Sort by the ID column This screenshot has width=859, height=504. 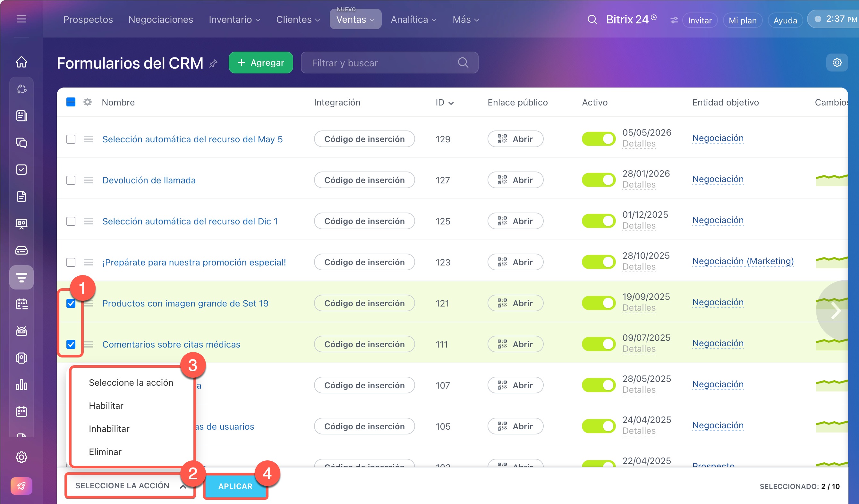coord(445,103)
